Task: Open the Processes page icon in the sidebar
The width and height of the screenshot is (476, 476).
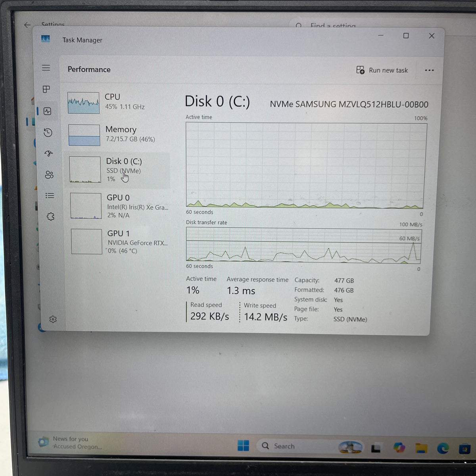Action: coord(46,89)
